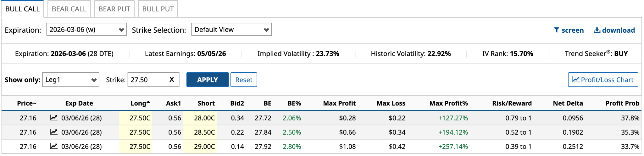Expand the Strike Selection dropdown
This screenshot has height=156, width=644.
coord(231,30)
